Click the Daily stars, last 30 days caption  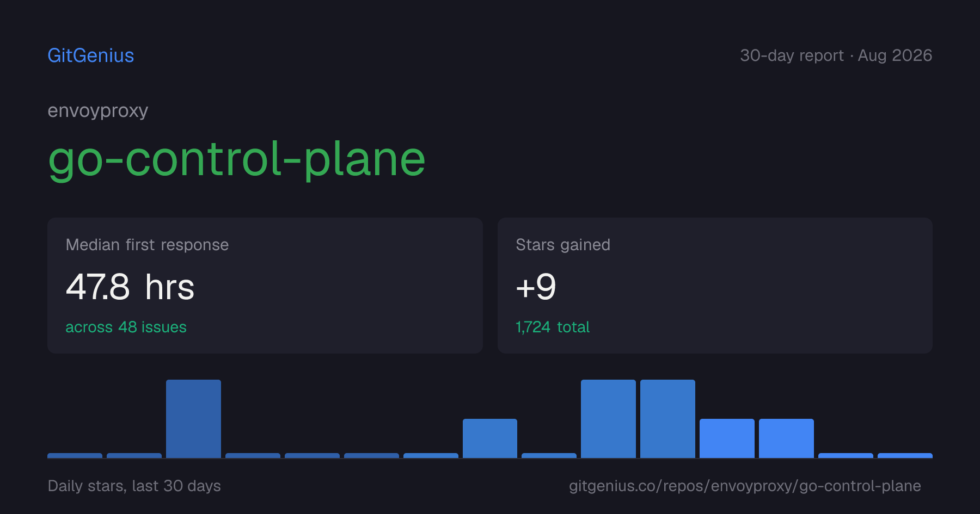(x=134, y=486)
